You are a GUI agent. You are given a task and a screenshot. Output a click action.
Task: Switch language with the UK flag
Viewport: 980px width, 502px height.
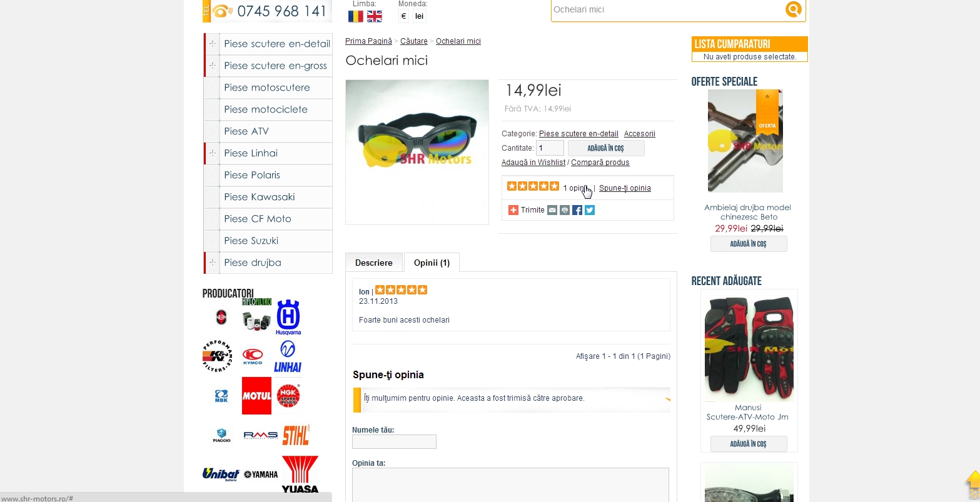pos(374,16)
